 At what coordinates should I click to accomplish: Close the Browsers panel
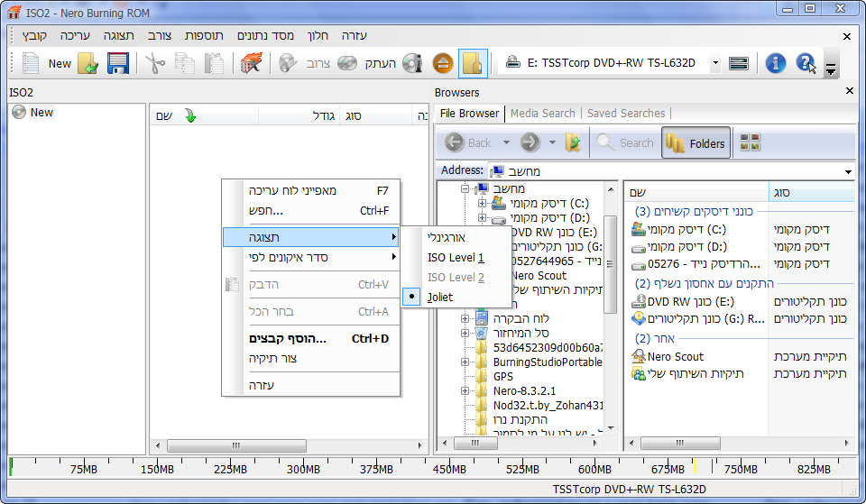pos(850,91)
